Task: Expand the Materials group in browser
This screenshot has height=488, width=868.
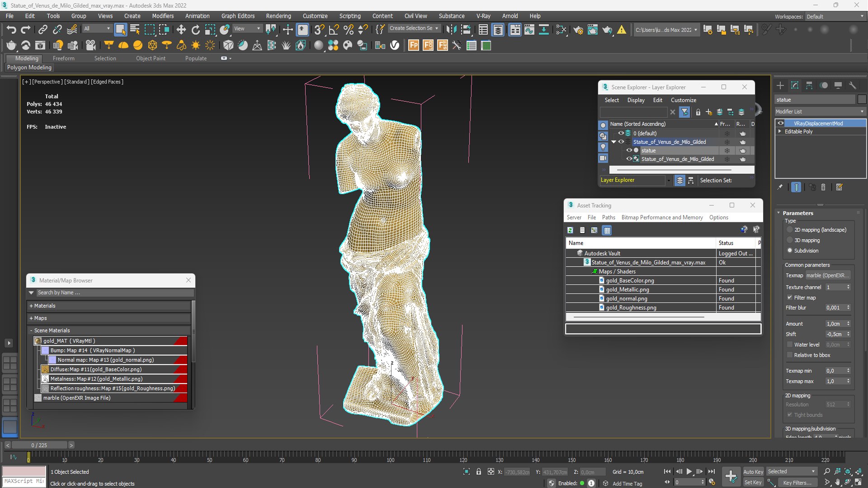Action: coord(31,306)
